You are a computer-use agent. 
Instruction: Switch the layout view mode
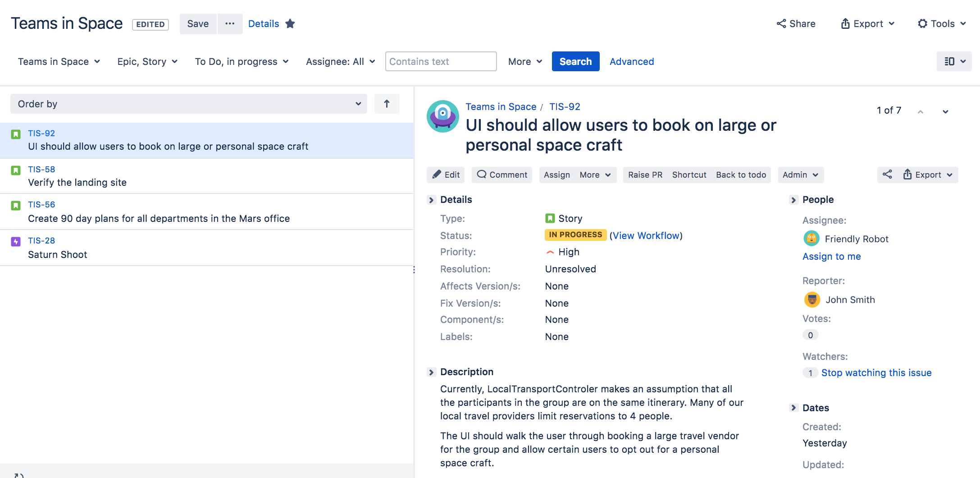click(954, 61)
